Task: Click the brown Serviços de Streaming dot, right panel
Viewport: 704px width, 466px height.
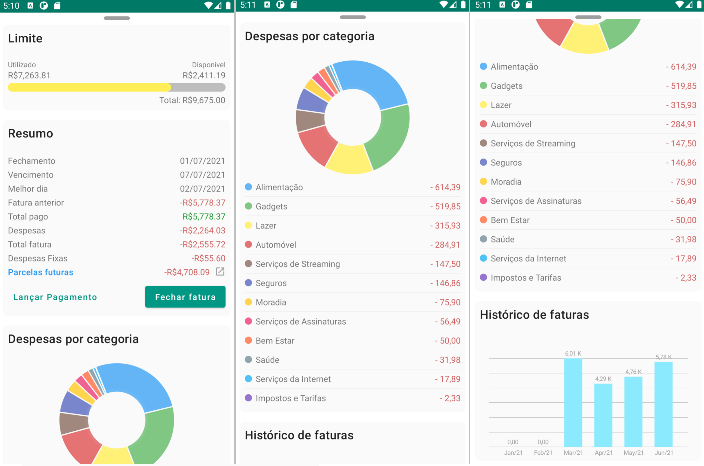Action: (x=484, y=143)
